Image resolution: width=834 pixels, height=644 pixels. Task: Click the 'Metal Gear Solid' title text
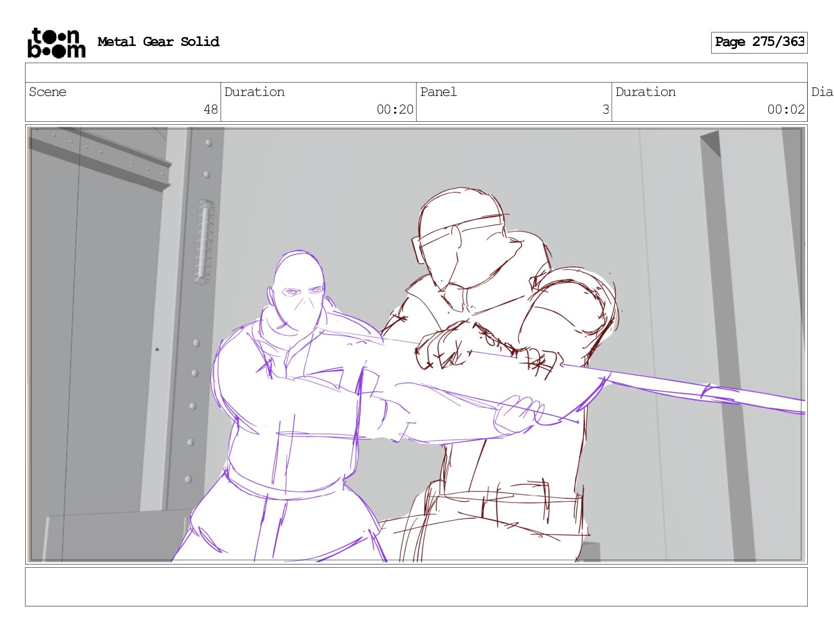[x=158, y=42]
